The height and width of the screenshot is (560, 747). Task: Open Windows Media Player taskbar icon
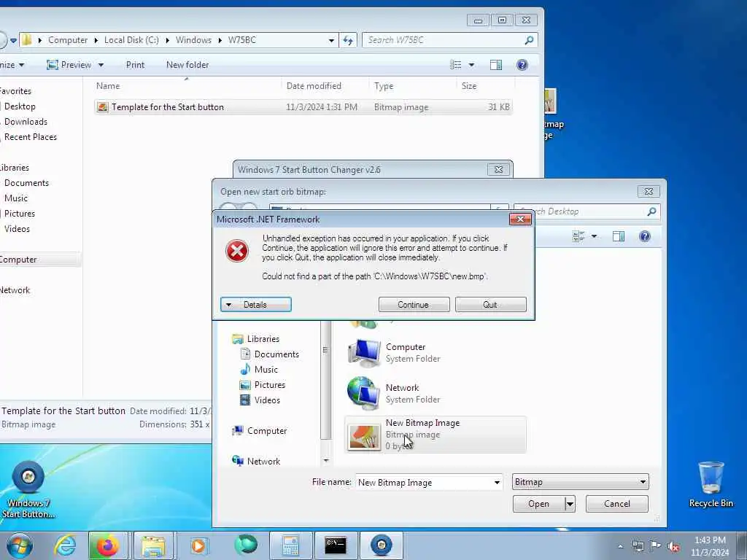tap(198, 545)
